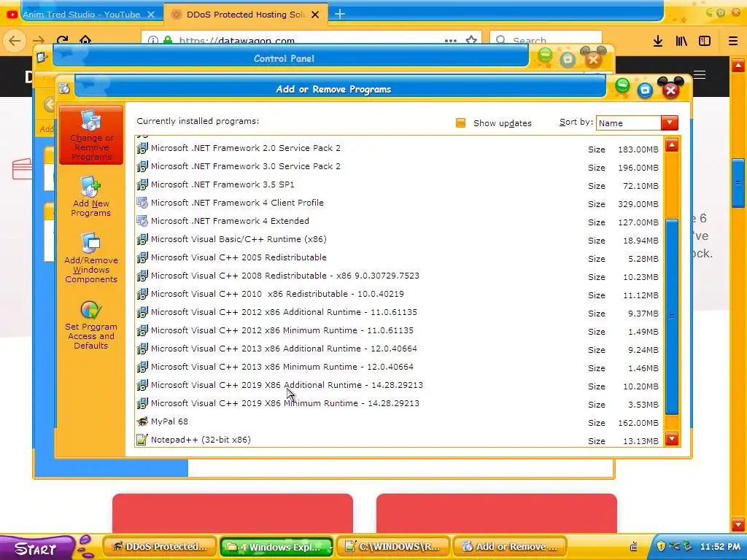Image resolution: width=747 pixels, height=560 pixels.
Task: Select Visual C++ 2013 x86 Additional Runtime
Action: click(284, 349)
